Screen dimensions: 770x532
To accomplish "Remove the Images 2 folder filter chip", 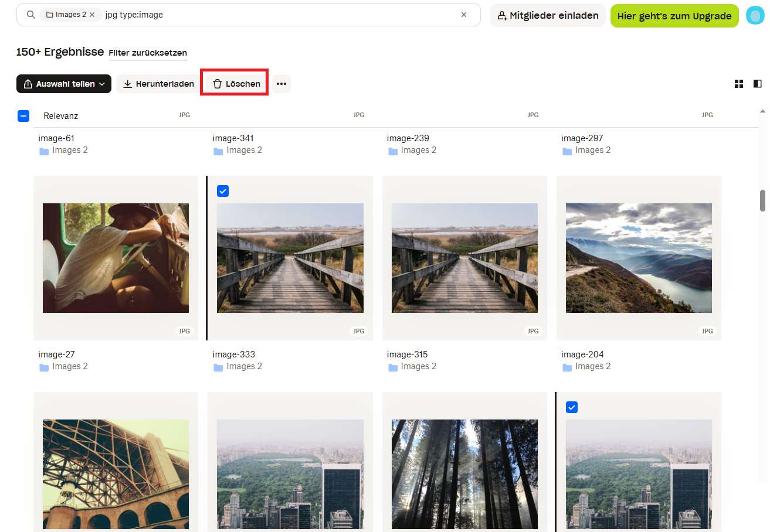I will (x=92, y=15).
